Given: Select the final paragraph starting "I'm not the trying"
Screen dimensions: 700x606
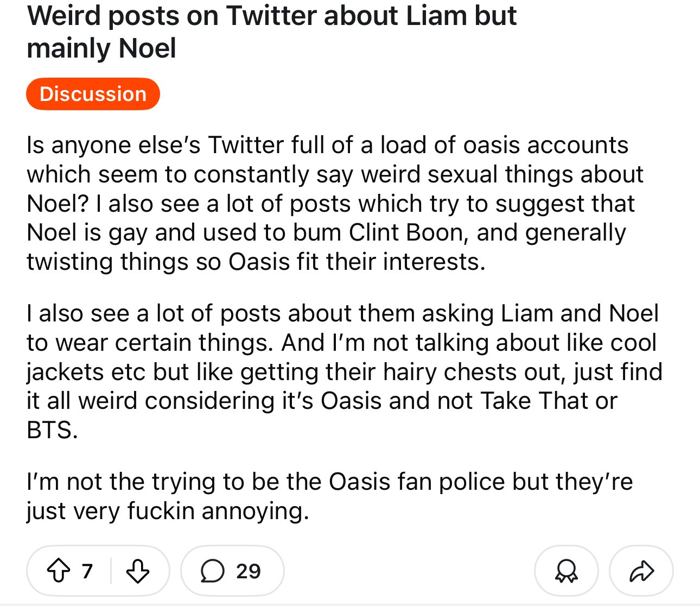Looking at the screenshot, I should [x=329, y=496].
